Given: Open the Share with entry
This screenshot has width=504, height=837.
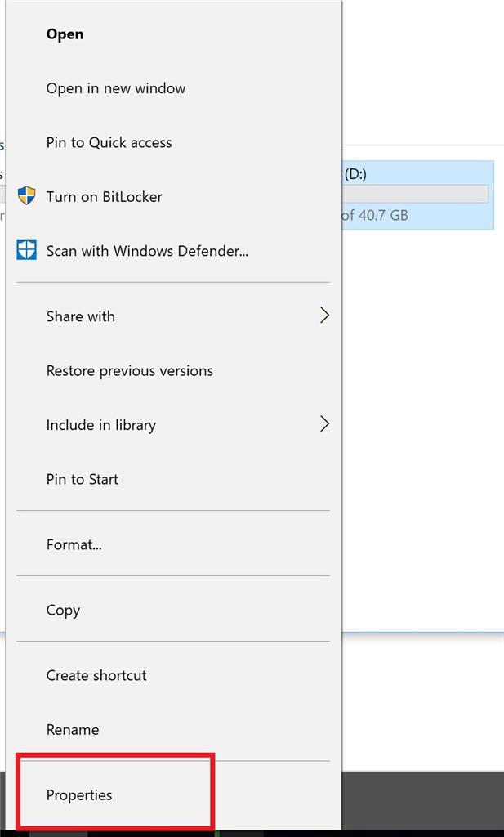Looking at the screenshot, I should pyautogui.click(x=80, y=316).
